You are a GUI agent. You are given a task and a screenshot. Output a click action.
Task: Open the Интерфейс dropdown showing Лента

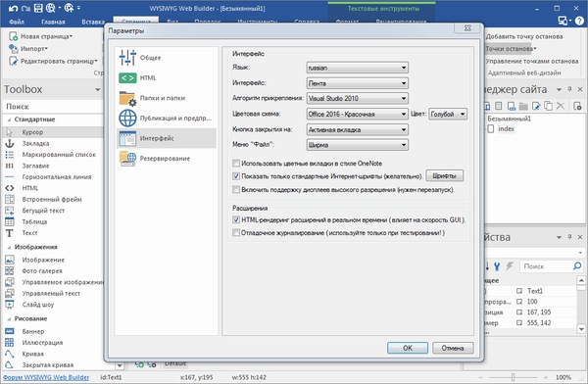pyautogui.click(x=358, y=83)
